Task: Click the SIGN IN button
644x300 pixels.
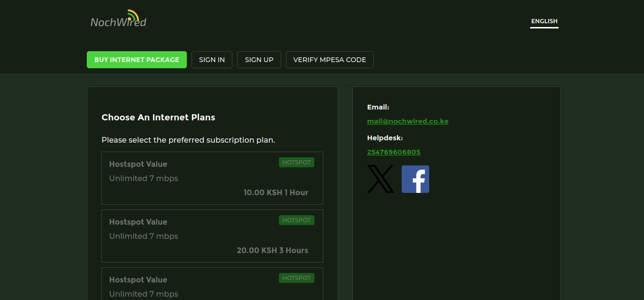Action: tap(212, 60)
